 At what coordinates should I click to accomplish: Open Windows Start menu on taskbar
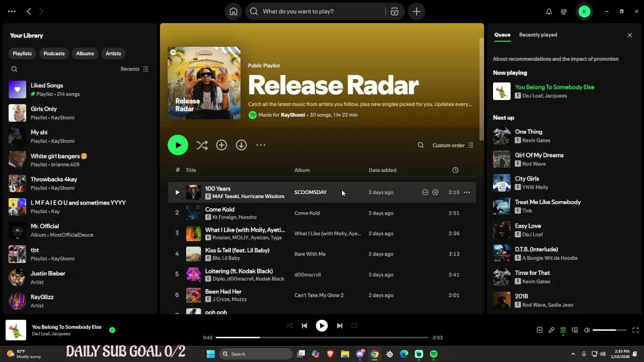pyautogui.click(x=211, y=354)
